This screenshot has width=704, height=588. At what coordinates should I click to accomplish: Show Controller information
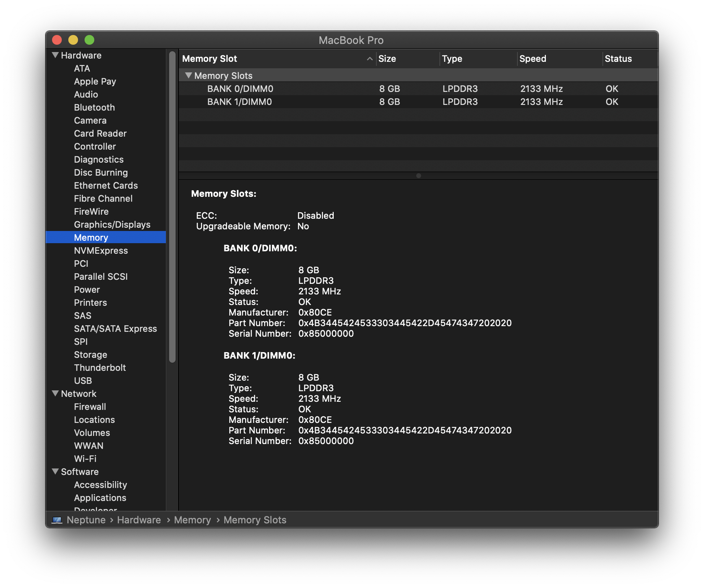coord(95,146)
